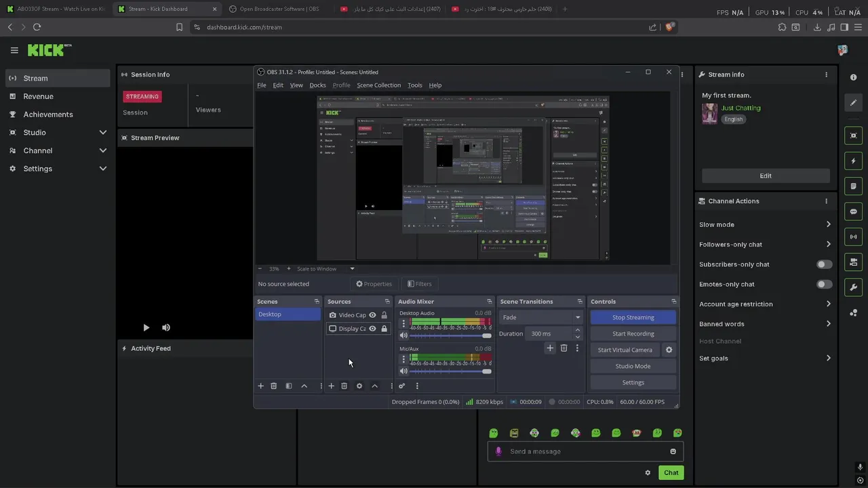Move source up with the arrow icon
The image size is (868, 488).
click(374, 386)
